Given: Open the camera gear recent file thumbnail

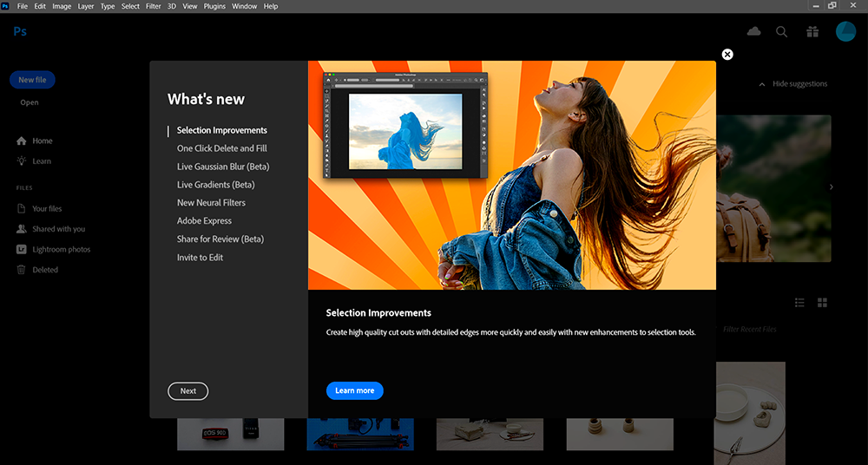Looking at the screenshot, I should (x=230, y=434).
